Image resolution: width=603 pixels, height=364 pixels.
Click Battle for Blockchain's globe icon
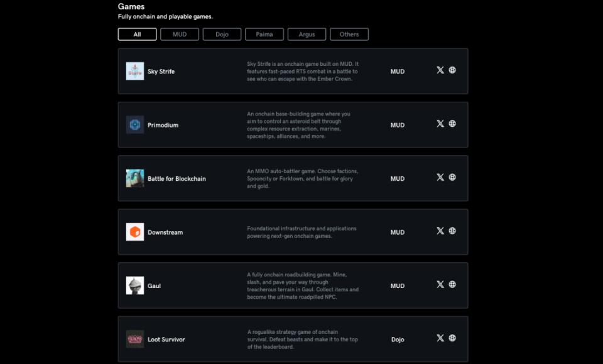pos(452,177)
